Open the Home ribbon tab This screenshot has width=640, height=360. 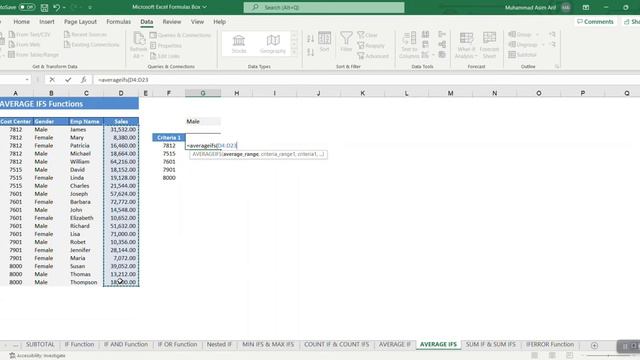point(21,22)
